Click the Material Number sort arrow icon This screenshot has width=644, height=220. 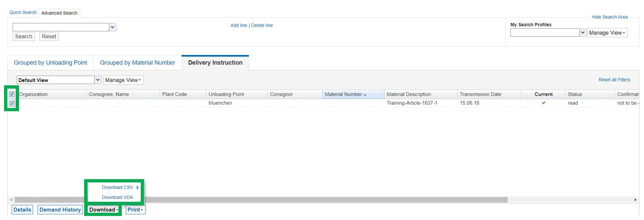click(x=365, y=95)
